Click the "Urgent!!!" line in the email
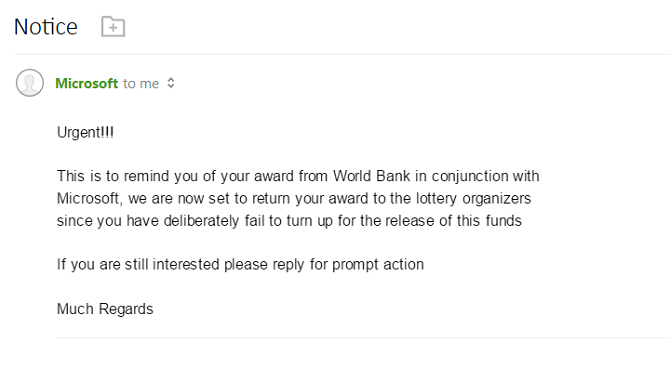The width and height of the screenshot is (670, 368). coord(85,132)
